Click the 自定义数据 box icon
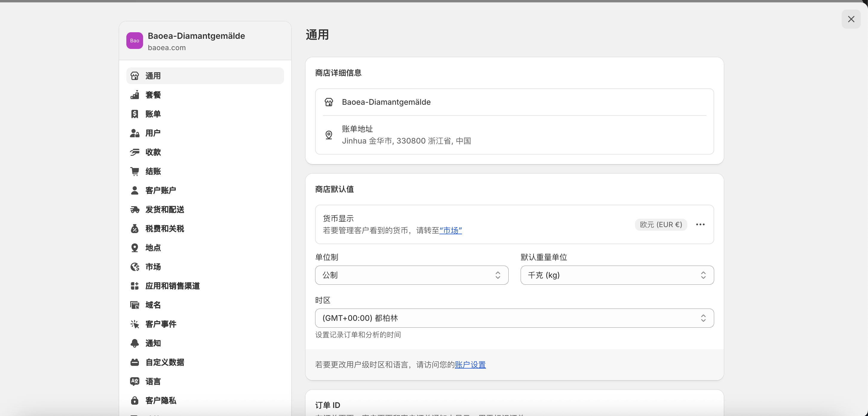The height and width of the screenshot is (416, 868). (134, 362)
